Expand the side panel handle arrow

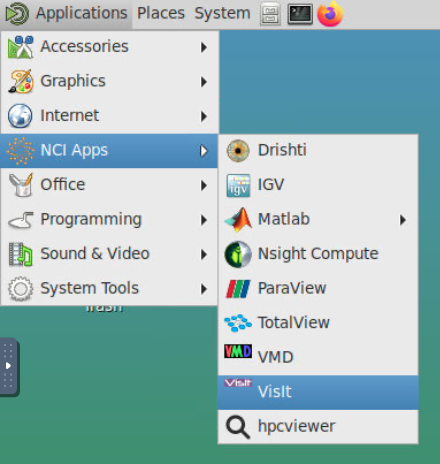[x=8, y=366]
